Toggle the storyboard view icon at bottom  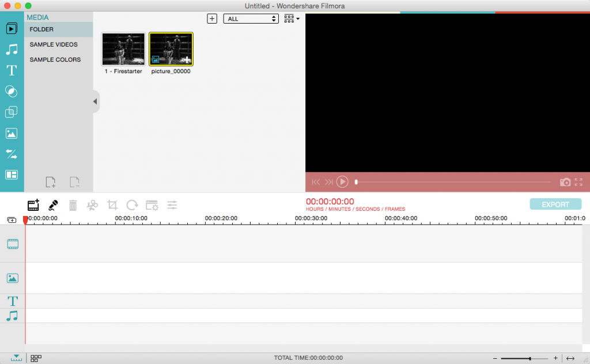click(36, 358)
